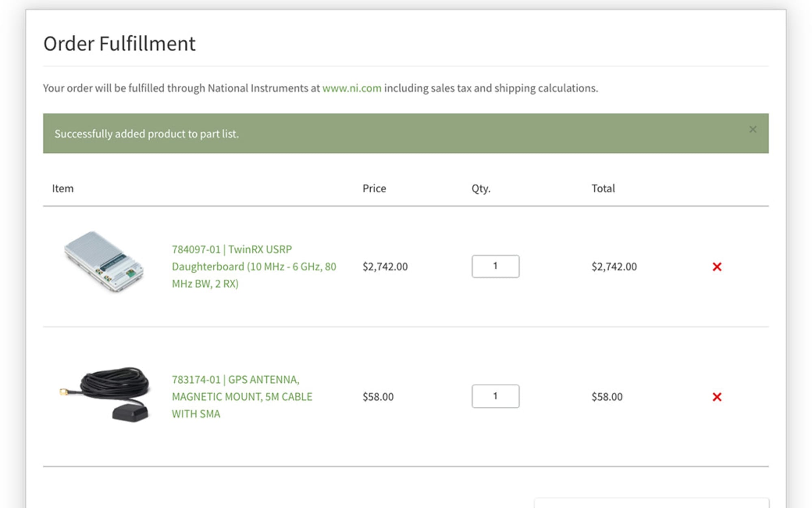Click the TwinRX daughterboard product thumbnail
This screenshot has height=508, width=812.
click(x=104, y=261)
